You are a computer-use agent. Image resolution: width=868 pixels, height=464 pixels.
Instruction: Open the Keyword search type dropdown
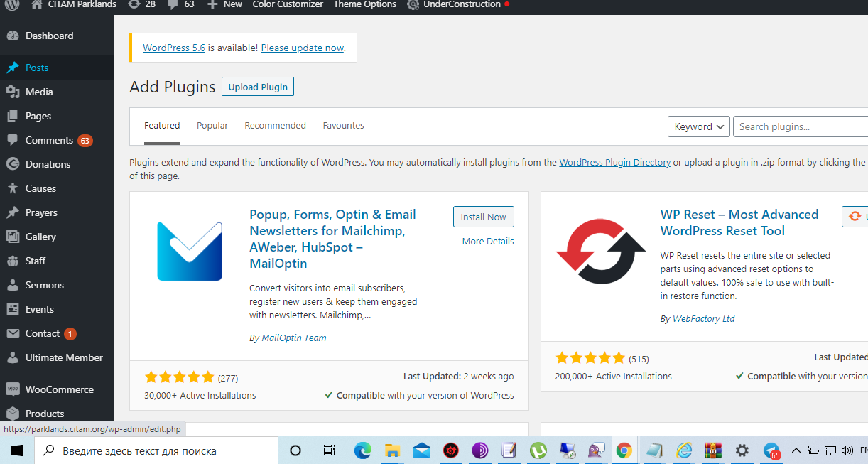(x=699, y=126)
